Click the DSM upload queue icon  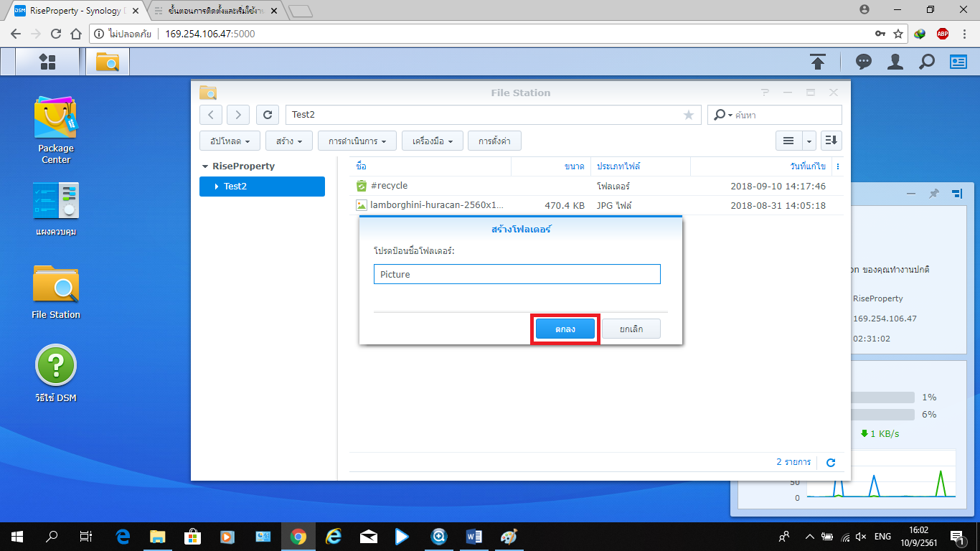(818, 62)
